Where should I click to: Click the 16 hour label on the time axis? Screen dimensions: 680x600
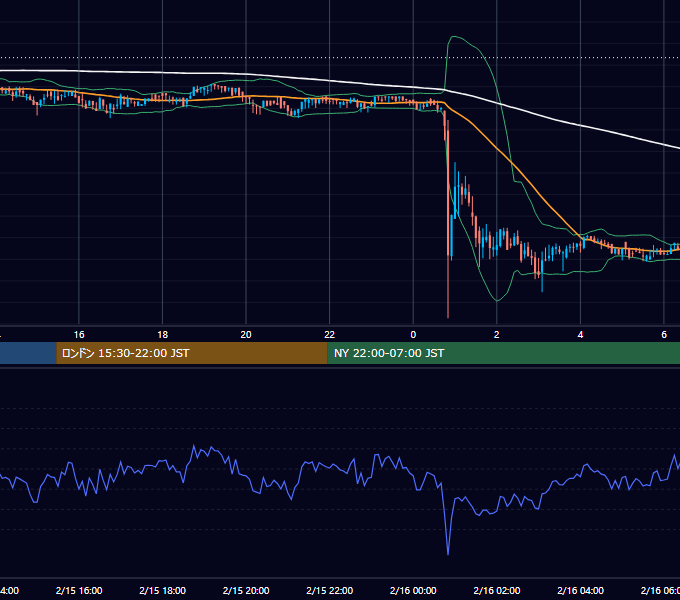tap(79, 334)
